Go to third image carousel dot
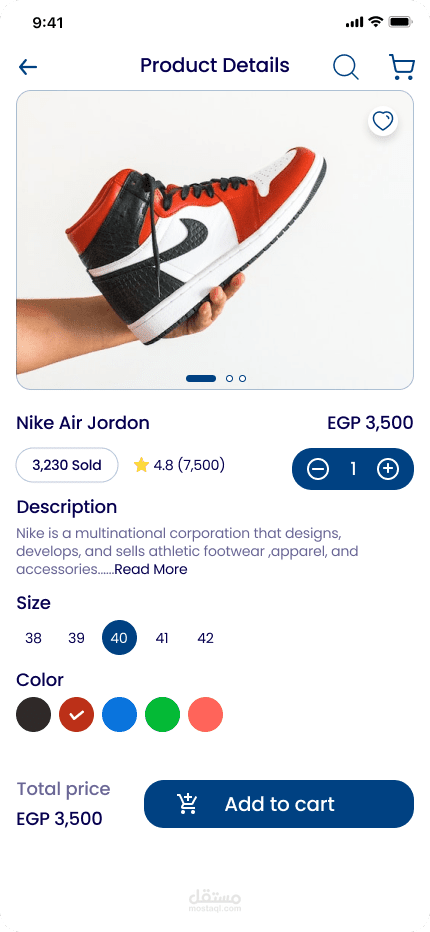430x932 pixels. [243, 379]
